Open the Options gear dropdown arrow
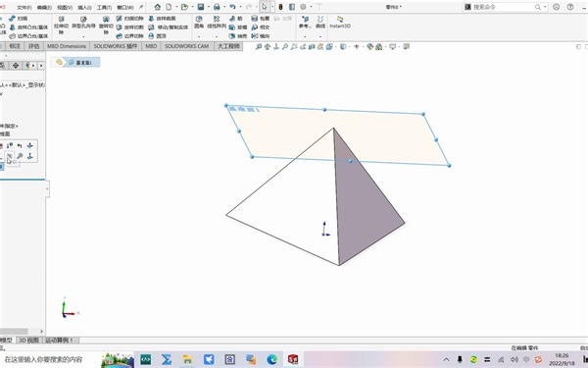 click(x=311, y=7)
